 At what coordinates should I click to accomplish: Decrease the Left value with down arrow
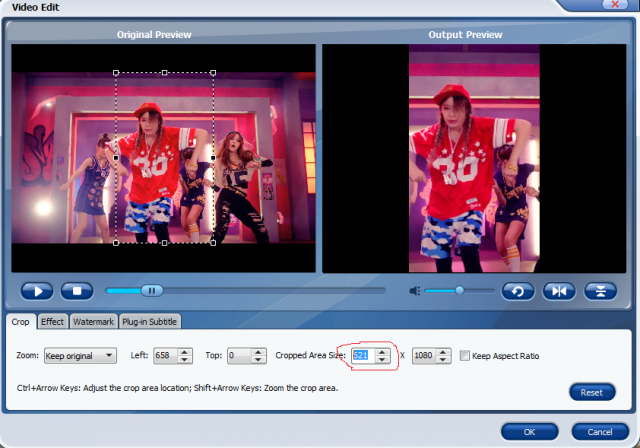(x=184, y=359)
